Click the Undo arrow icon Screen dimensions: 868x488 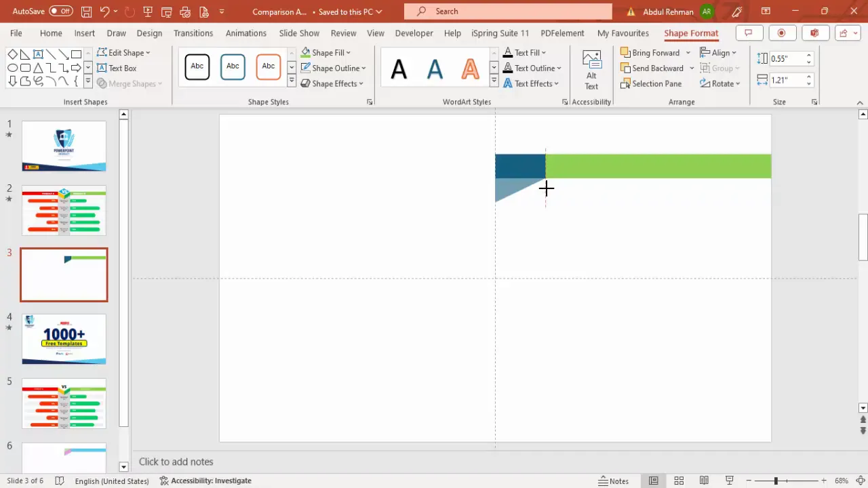pos(104,12)
